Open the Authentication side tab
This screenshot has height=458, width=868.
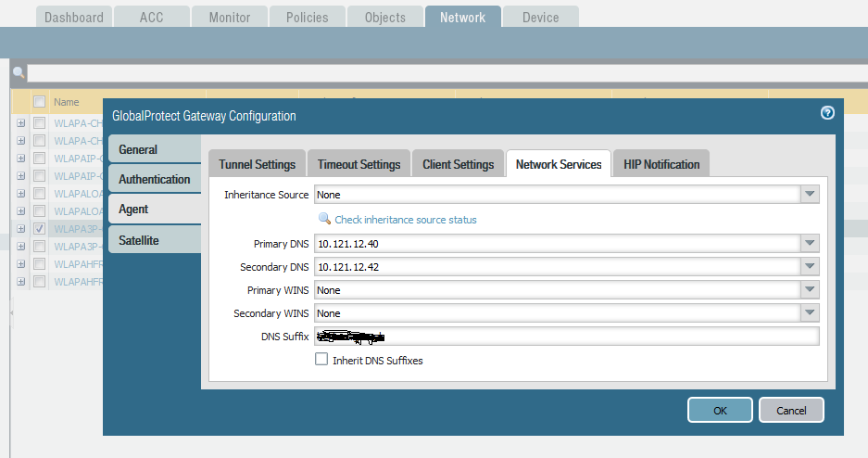click(x=155, y=179)
